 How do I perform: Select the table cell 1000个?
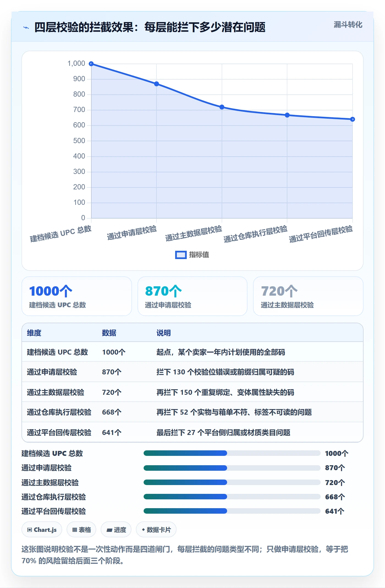114,352
